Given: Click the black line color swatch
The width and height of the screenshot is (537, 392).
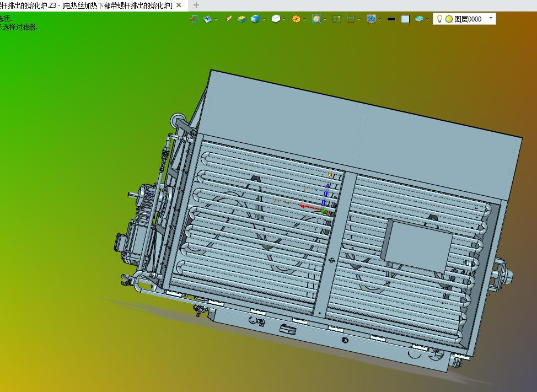Looking at the screenshot, I should click(391, 19).
